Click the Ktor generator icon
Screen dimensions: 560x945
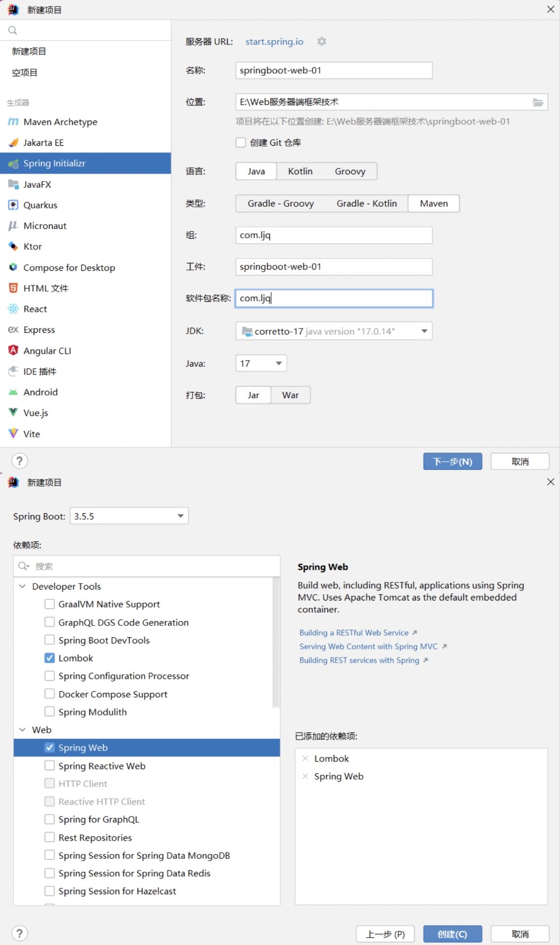pos(13,246)
